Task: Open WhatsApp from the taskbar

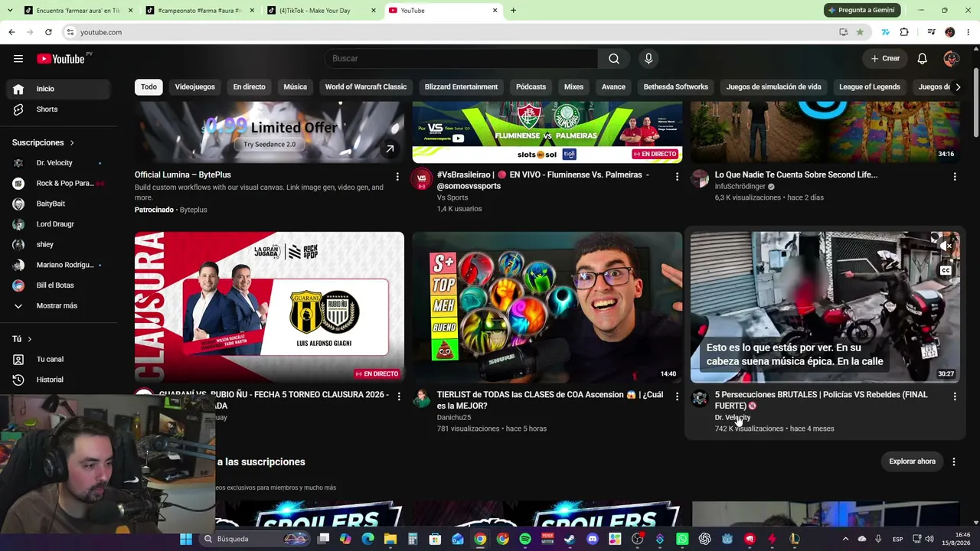Action: click(x=682, y=539)
